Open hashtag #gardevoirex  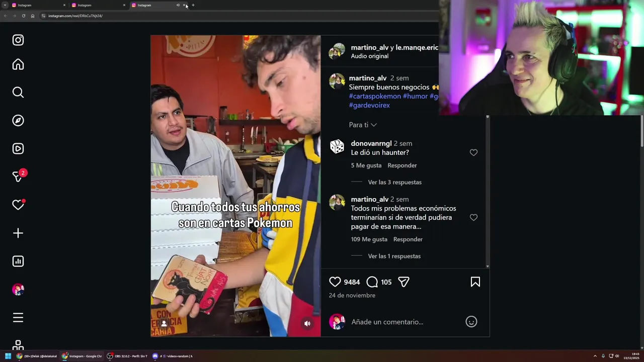[369, 105]
